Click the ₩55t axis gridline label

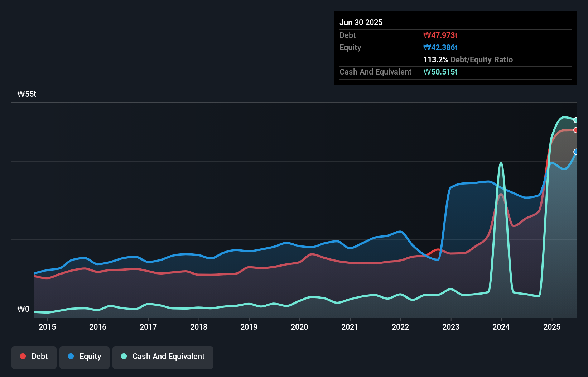[26, 94]
